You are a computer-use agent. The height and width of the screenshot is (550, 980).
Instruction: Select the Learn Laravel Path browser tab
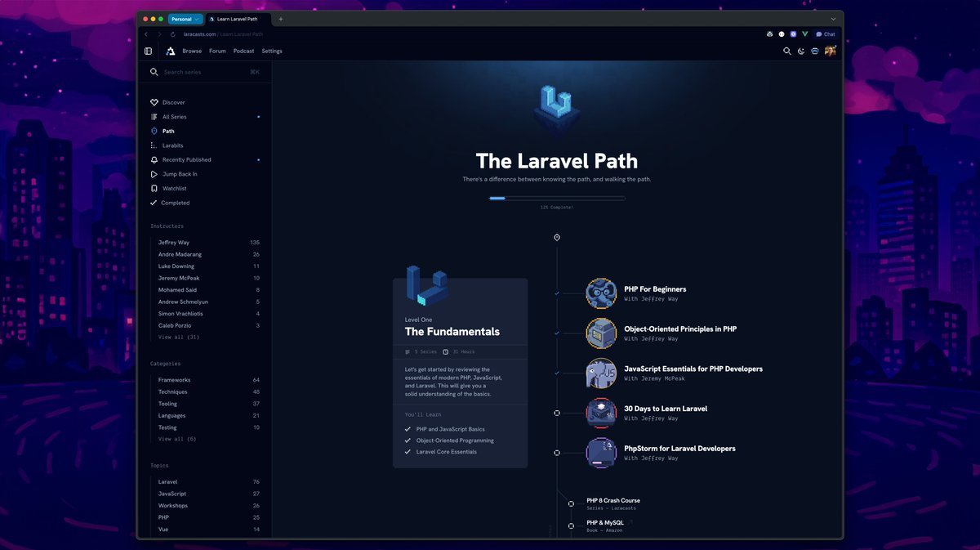(238, 19)
